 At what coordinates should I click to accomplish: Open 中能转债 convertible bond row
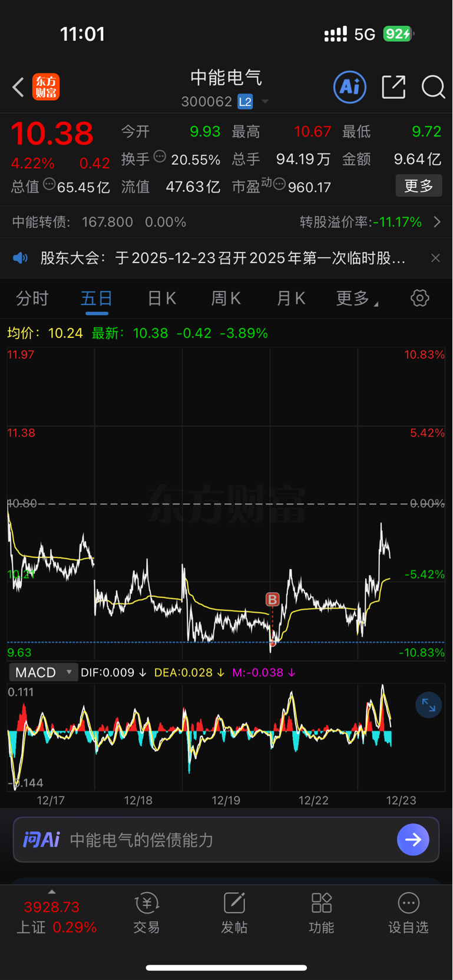pyautogui.click(x=226, y=222)
